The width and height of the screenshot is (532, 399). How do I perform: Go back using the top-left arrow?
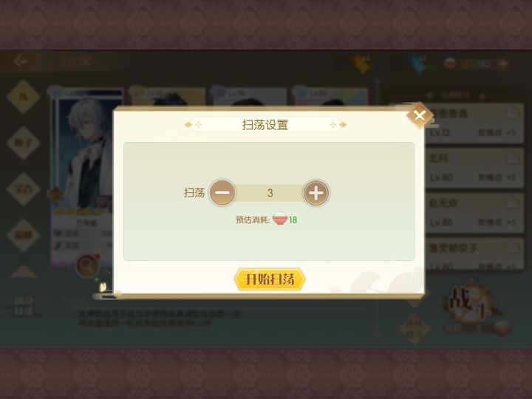coord(21,61)
